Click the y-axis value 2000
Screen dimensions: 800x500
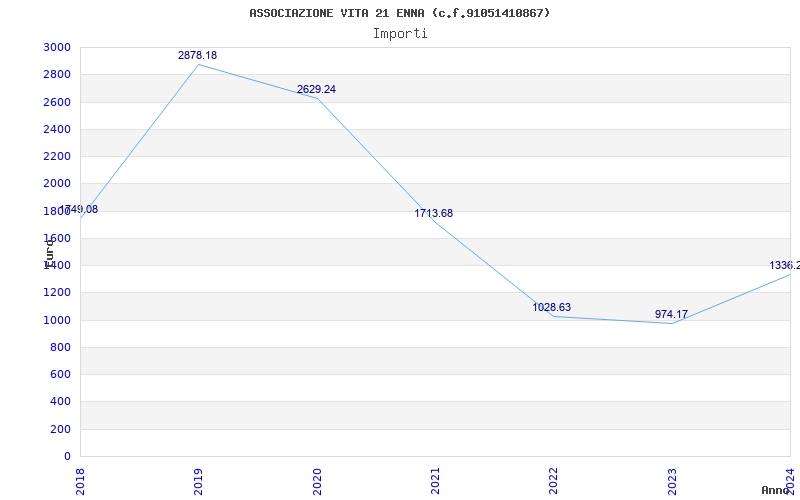pyautogui.click(x=57, y=183)
